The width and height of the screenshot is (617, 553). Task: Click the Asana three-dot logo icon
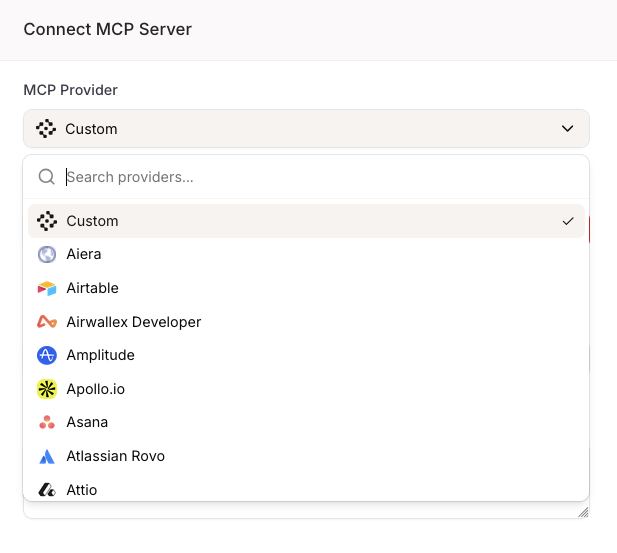47,422
